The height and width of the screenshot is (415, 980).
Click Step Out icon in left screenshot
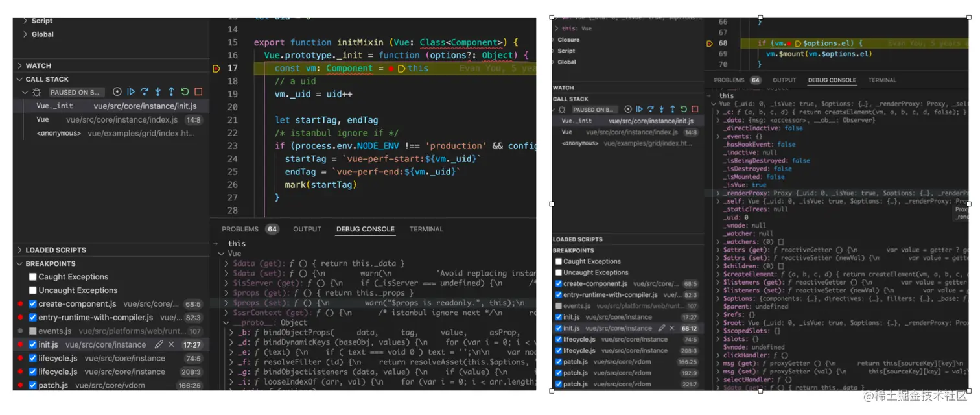[171, 92]
